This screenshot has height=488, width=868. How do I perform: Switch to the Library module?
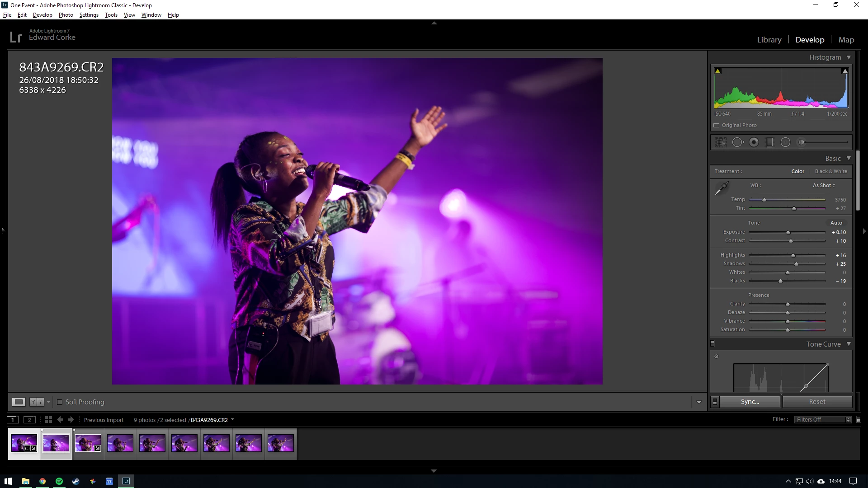click(769, 40)
